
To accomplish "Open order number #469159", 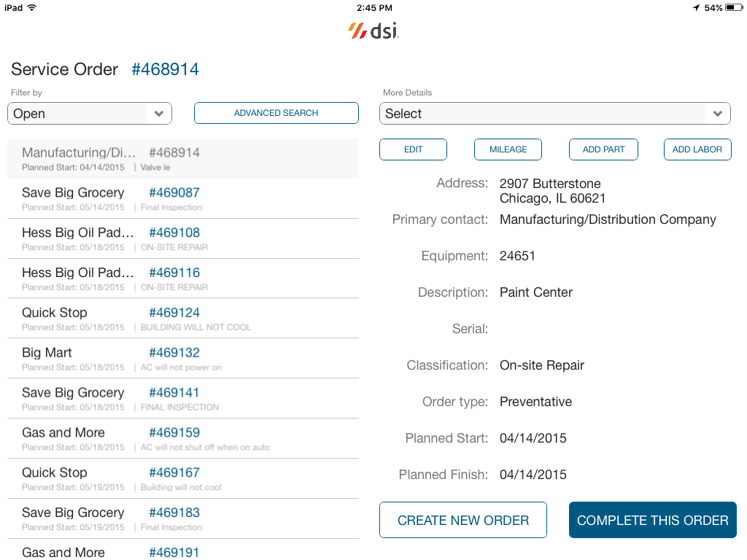I will click(x=174, y=432).
